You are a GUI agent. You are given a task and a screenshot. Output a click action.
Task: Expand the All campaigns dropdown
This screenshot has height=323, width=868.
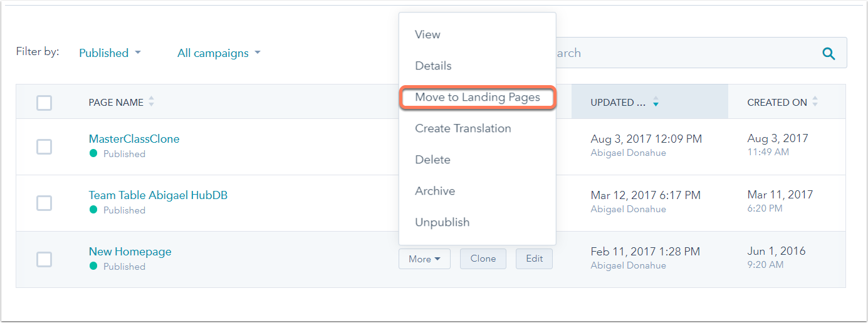[x=219, y=53]
